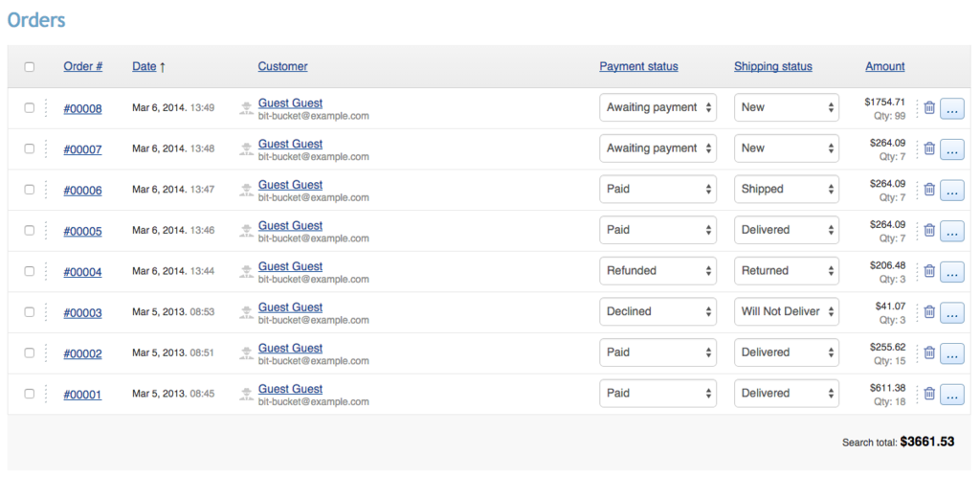Open the Refunded payment status dropdown

[x=658, y=271]
